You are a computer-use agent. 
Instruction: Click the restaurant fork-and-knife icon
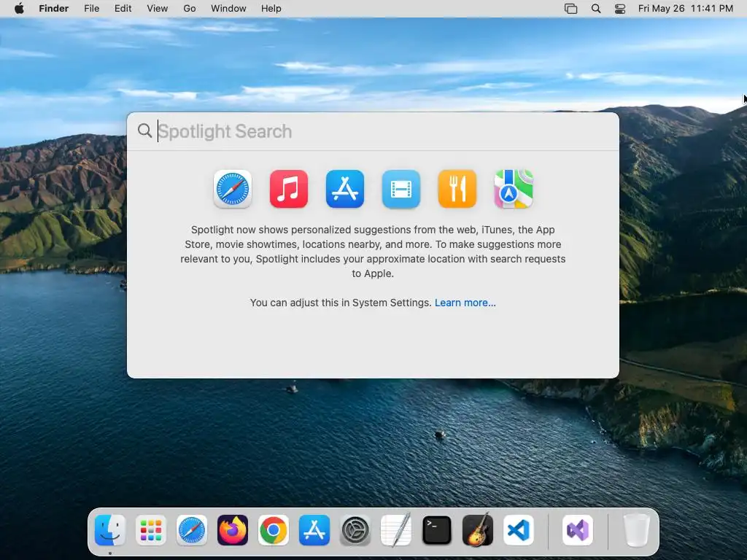point(457,189)
